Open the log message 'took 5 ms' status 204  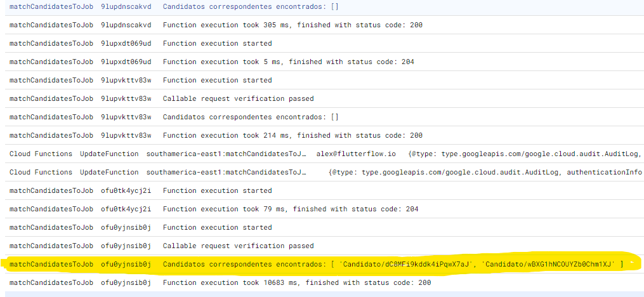288,62
